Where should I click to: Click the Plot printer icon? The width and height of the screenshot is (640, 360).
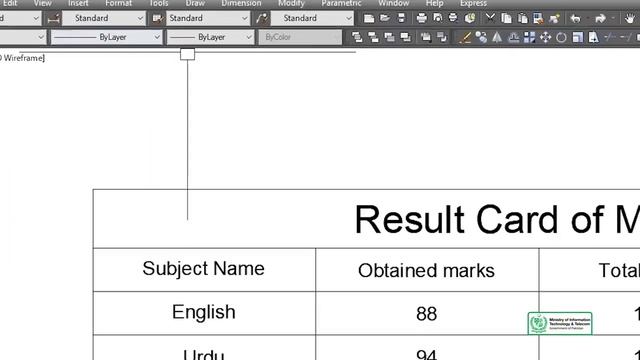tap(421, 18)
